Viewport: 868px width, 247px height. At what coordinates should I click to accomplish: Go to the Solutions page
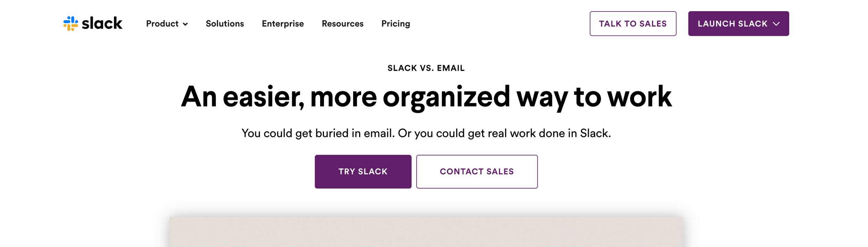point(225,24)
